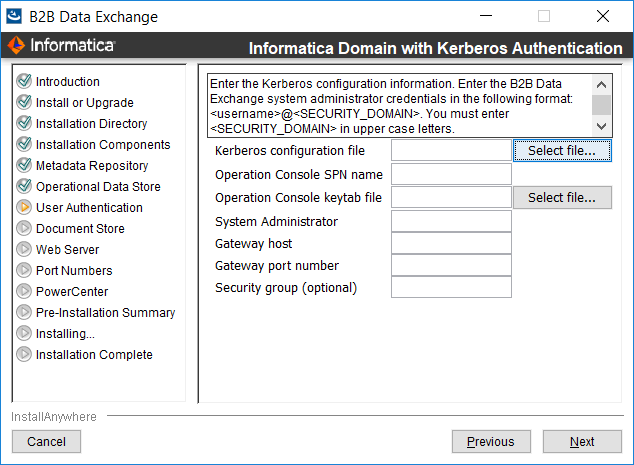The width and height of the screenshot is (634, 465).
Task: Click the Metadata Repository completed-step icon
Action: coord(24,165)
